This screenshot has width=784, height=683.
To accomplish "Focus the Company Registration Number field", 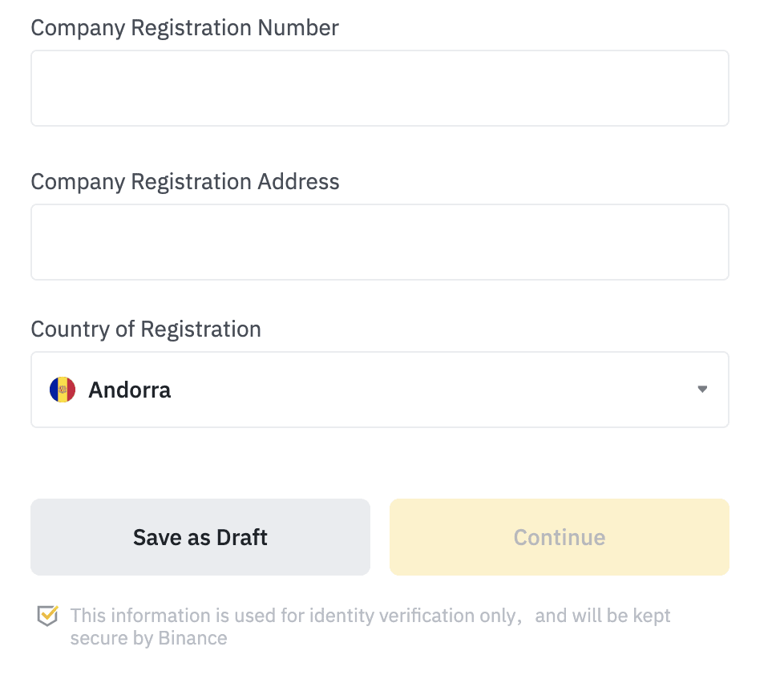I will [379, 88].
